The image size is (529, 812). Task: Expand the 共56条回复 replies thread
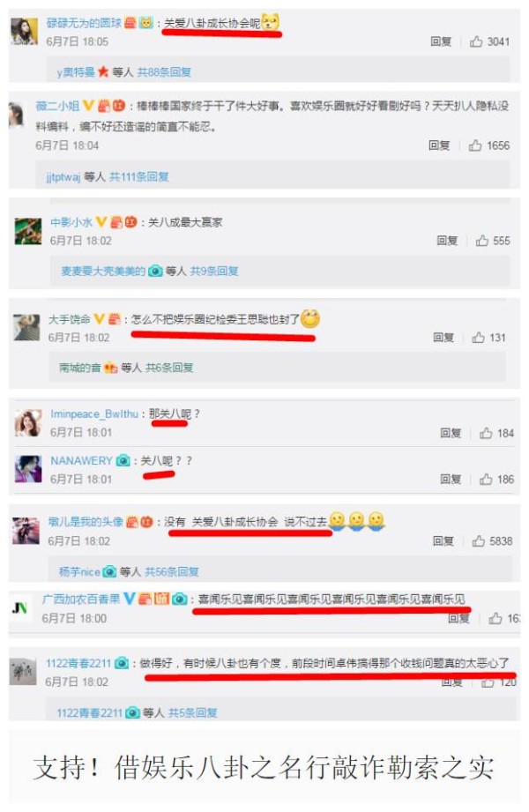(172, 571)
